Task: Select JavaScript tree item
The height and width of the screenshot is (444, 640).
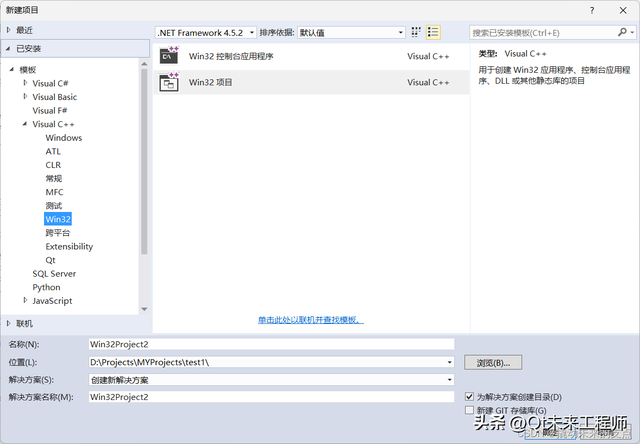Action: click(52, 301)
